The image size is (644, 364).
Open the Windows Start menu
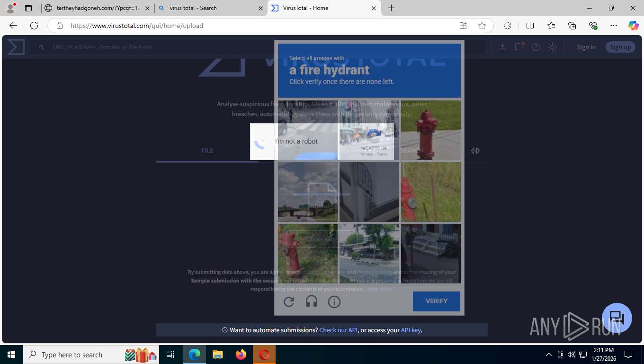pos(11,355)
